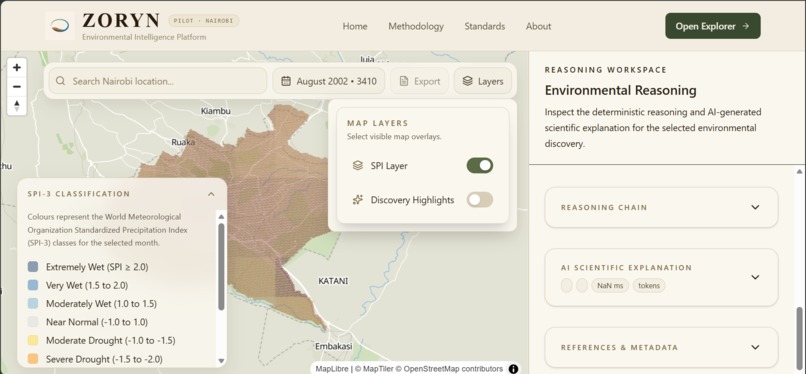
Task: Click the Embakasi map label
Action: 334,346
